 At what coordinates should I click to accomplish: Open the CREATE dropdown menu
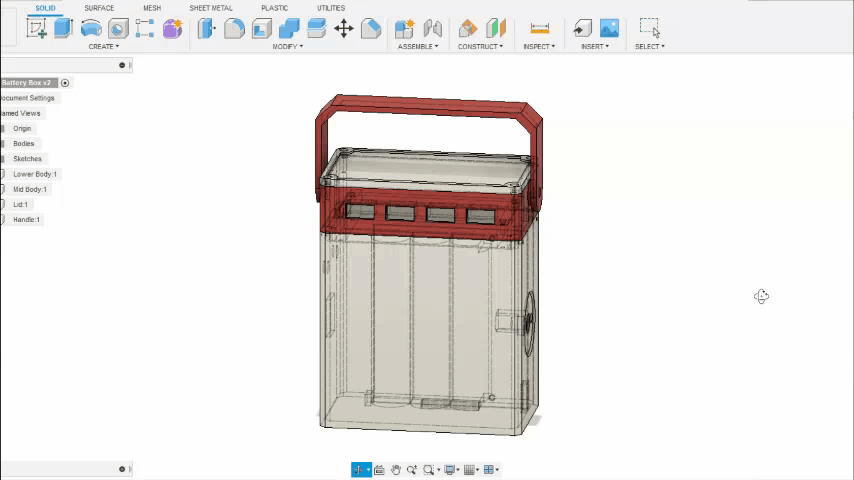103,46
